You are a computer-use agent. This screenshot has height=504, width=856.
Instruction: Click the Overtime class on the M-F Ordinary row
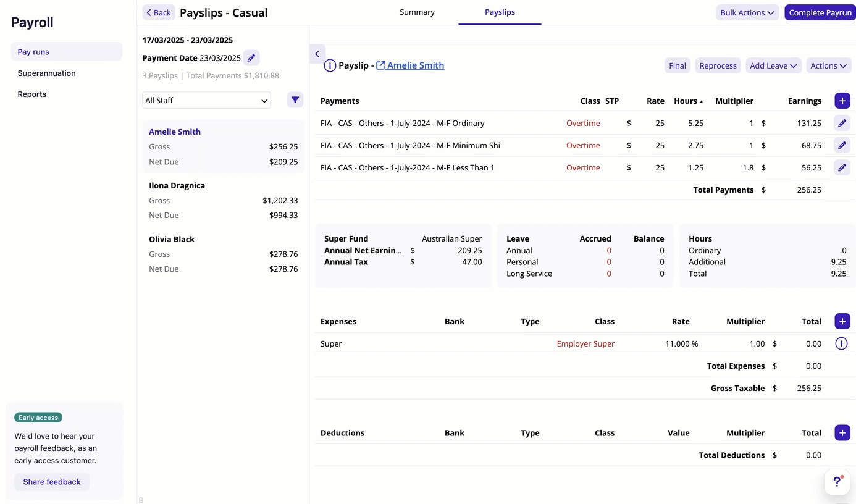tap(583, 123)
